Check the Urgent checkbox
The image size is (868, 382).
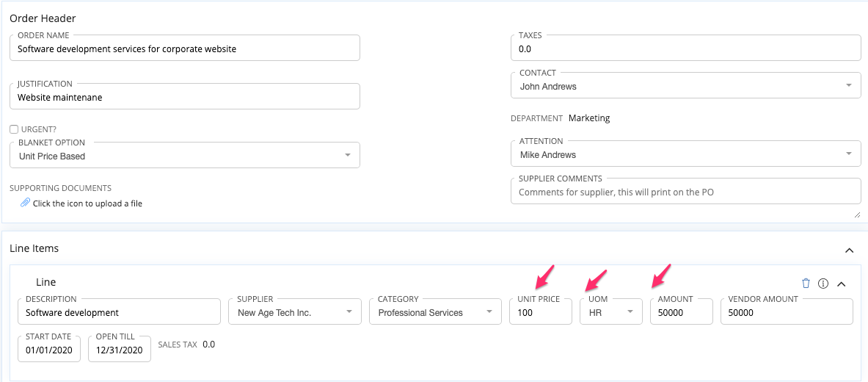[x=15, y=129]
